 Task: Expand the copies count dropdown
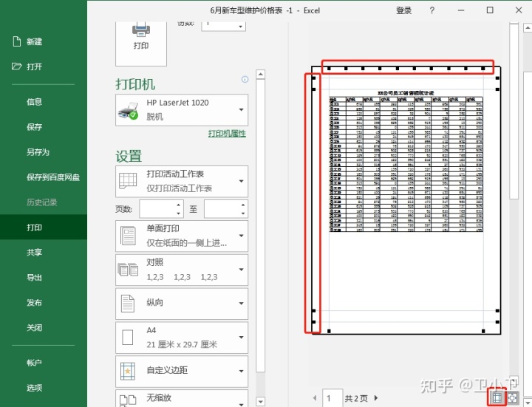(x=241, y=26)
